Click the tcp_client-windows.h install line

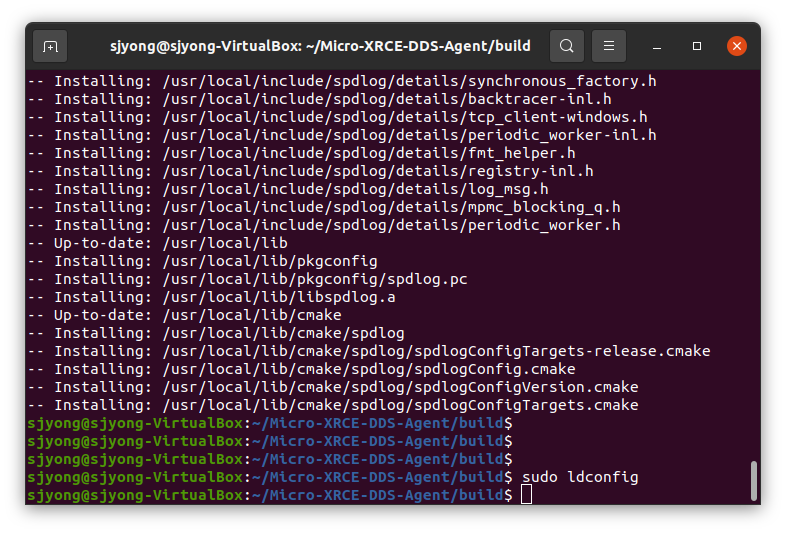point(337,117)
